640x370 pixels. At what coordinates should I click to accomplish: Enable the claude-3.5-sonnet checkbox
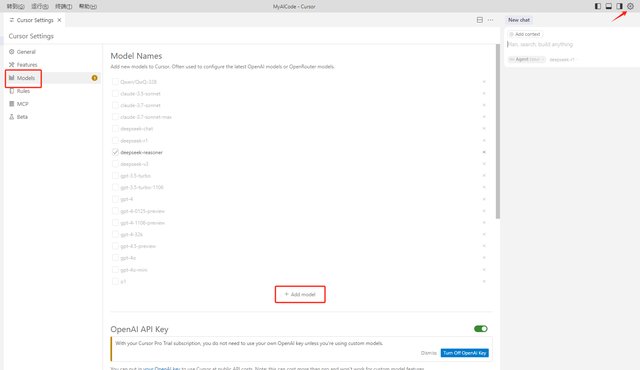pos(115,93)
